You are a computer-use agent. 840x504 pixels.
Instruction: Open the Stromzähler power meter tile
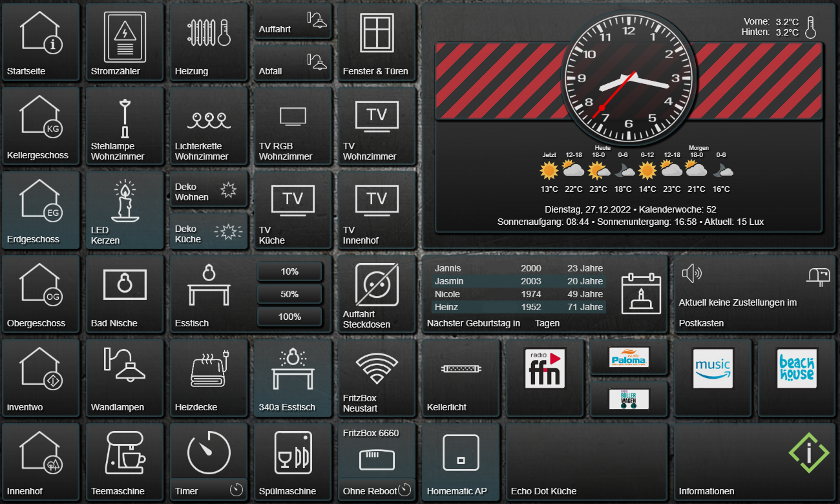point(125,42)
